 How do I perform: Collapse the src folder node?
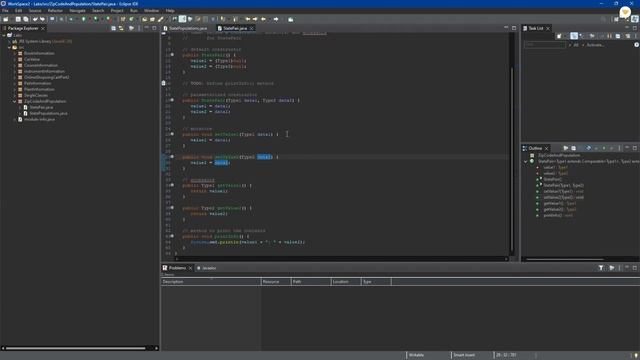9,47
